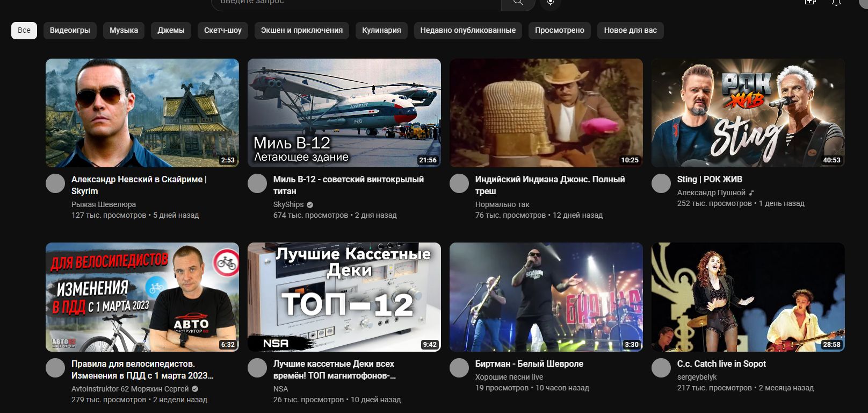868x413 pixels.
Task: Click the 6:32 duration badge
Action: (228, 345)
